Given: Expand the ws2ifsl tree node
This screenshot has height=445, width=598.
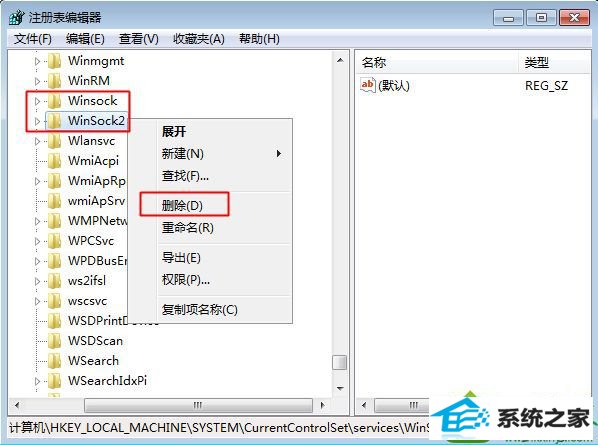Looking at the screenshot, I should (x=37, y=281).
